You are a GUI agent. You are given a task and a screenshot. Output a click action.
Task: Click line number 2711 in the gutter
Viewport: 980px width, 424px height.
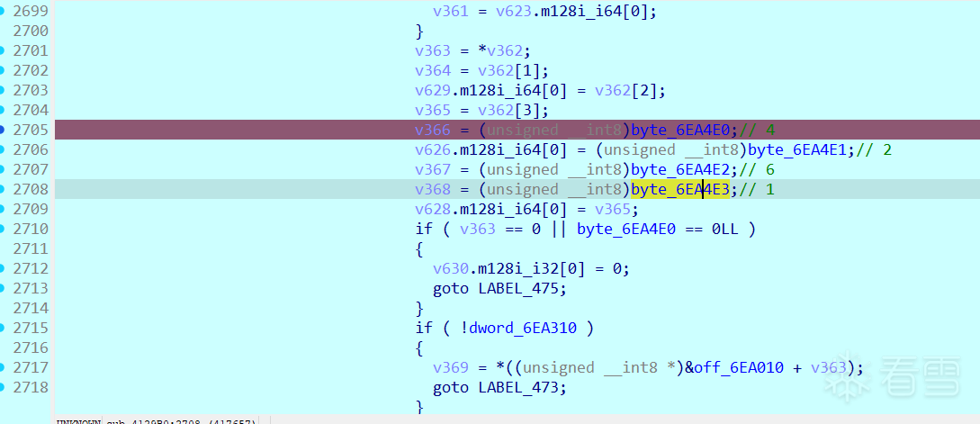click(x=31, y=248)
